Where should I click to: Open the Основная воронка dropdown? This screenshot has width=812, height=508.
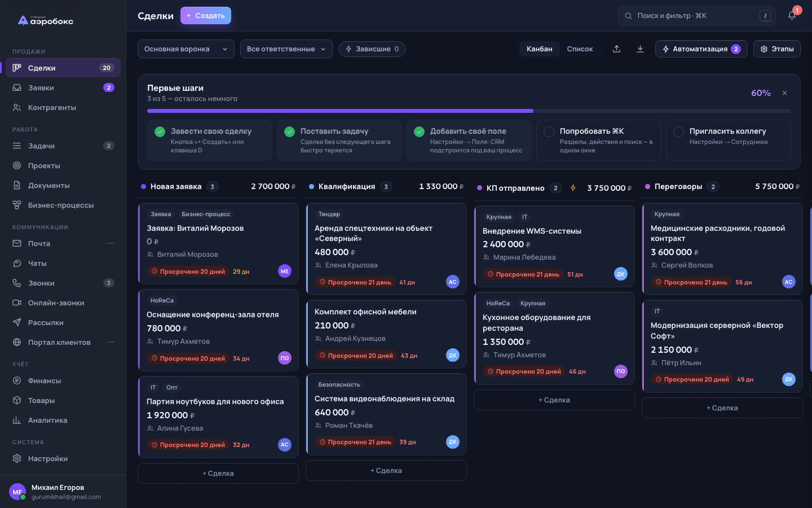pos(186,49)
